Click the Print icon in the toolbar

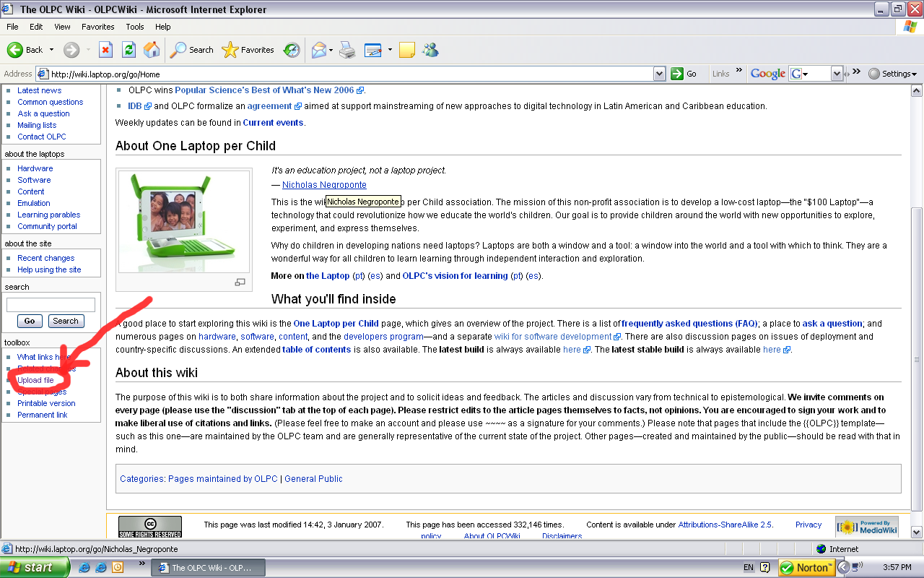347,50
